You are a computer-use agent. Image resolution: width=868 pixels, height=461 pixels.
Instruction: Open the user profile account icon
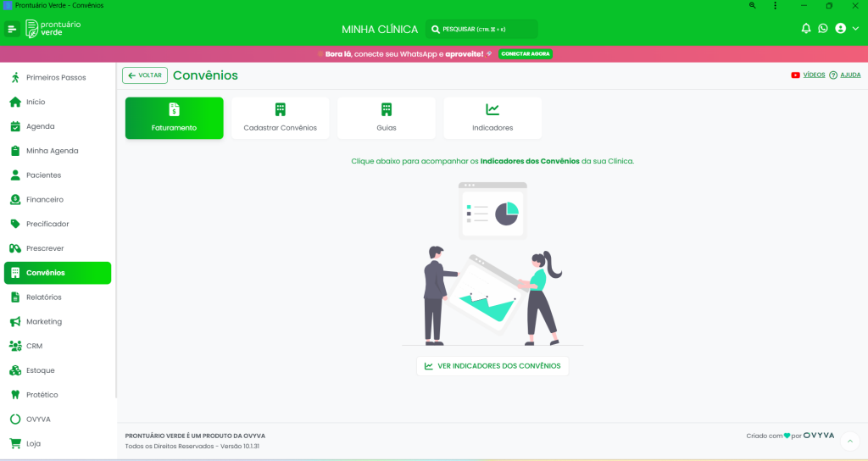[x=840, y=29]
